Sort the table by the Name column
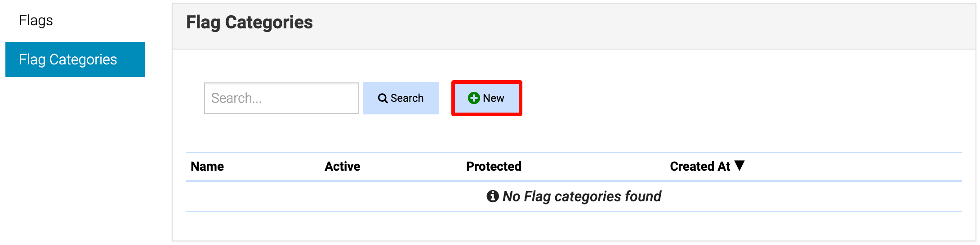Screen dimensions: 980x245 click(207, 167)
